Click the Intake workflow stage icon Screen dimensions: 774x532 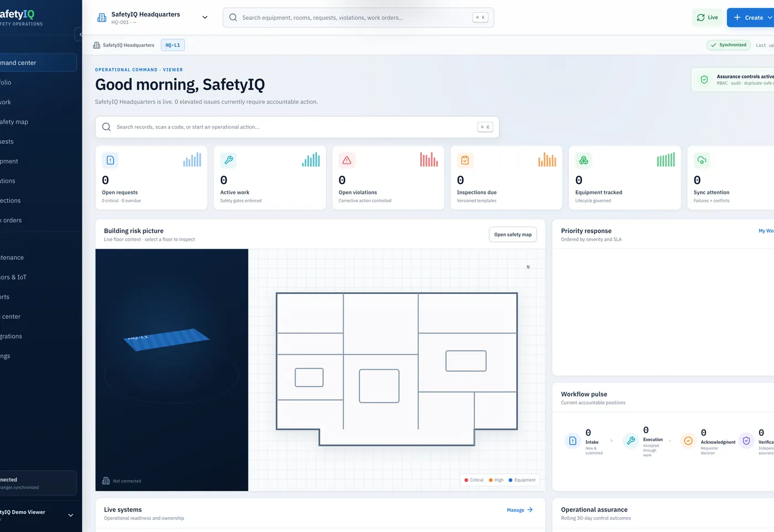(573, 441)
